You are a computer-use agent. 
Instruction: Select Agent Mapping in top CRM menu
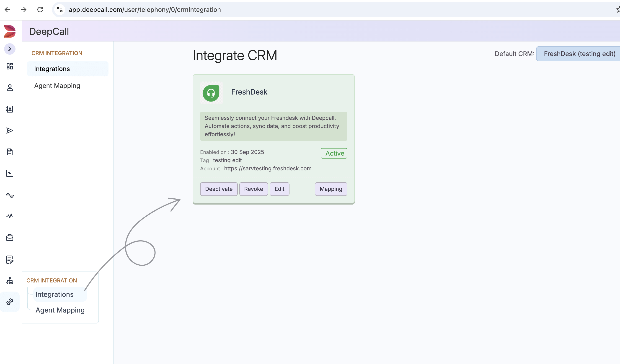click(57, 86)
